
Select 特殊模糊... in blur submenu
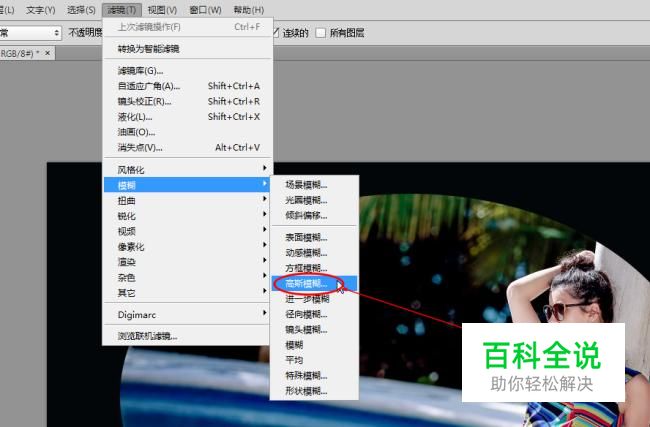(314, 376)
